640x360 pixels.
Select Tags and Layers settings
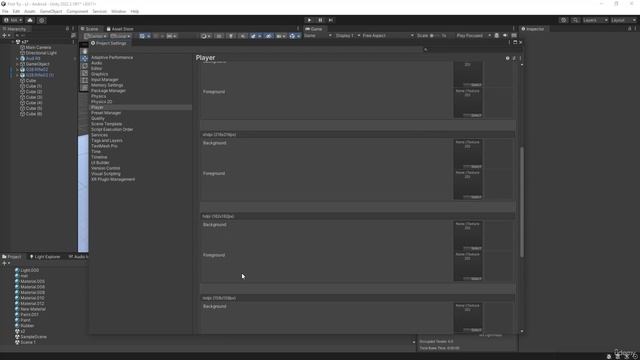point(107,140)
